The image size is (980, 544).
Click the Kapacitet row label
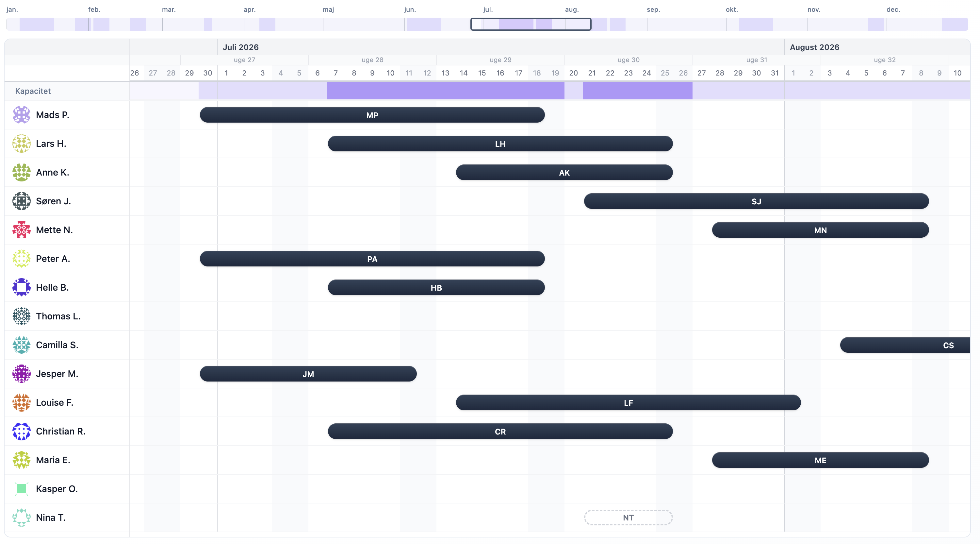click(33, 91)
